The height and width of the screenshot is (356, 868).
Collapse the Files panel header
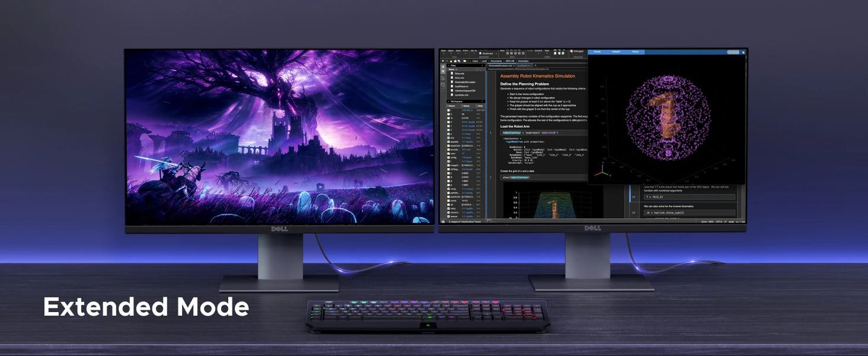pos(449,66)
